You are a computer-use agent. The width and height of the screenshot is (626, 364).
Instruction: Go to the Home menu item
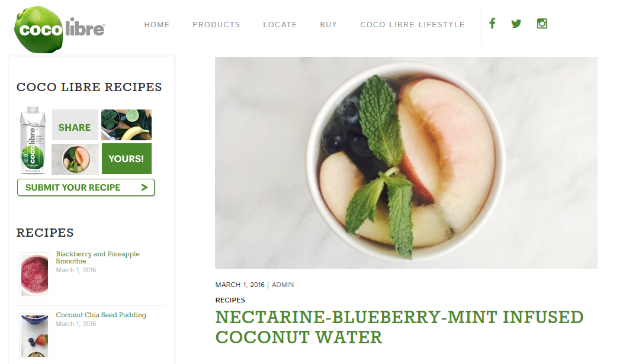click(x=157, y=25)
